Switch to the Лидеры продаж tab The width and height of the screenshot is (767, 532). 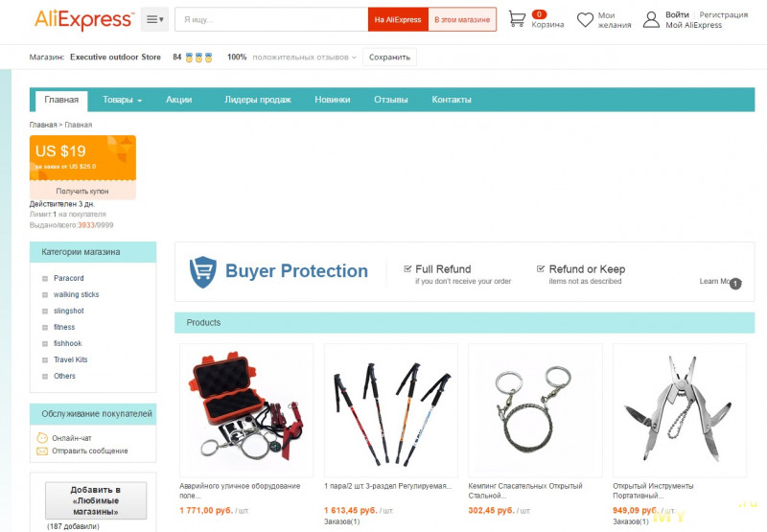tap(258, 100)
